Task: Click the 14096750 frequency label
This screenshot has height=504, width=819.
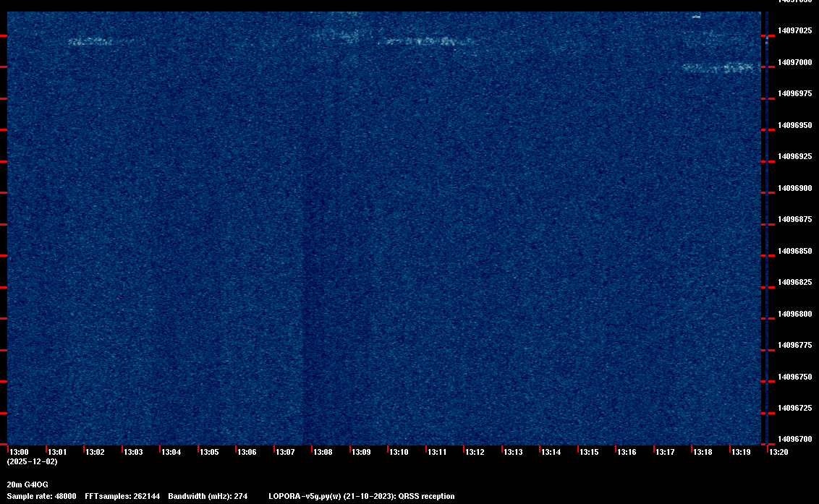Action: click(x=795, y=377)
